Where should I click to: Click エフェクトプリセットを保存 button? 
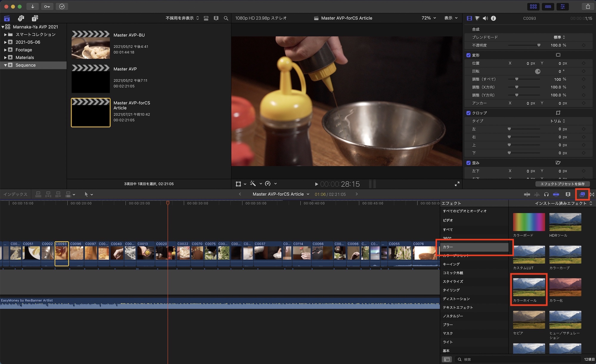(x=562, y=184)
